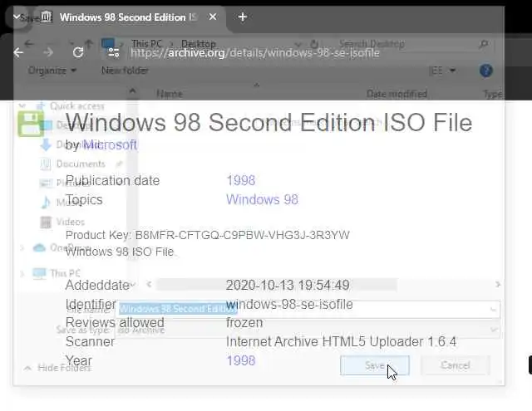The image size is (532, 411).
Task: Sort by the Type column header
Action: 493,94
